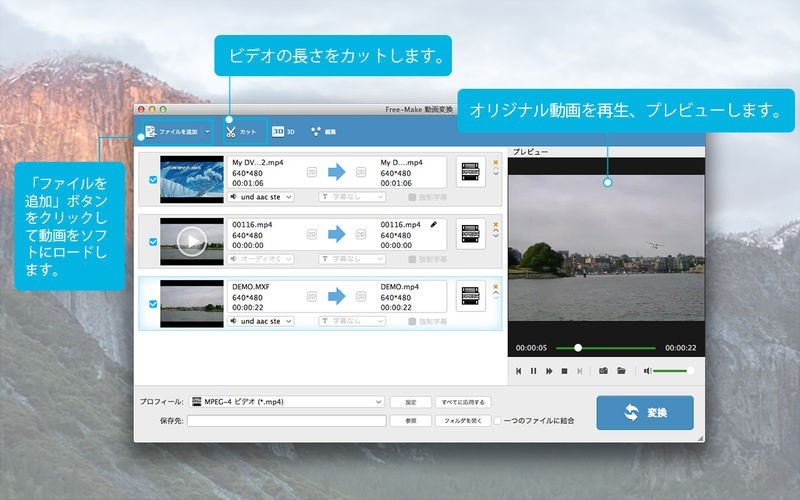Mute the preview volume speaker icon
Image resolution: width=800 pixels, height=500 pixels.
pos(648,370)
